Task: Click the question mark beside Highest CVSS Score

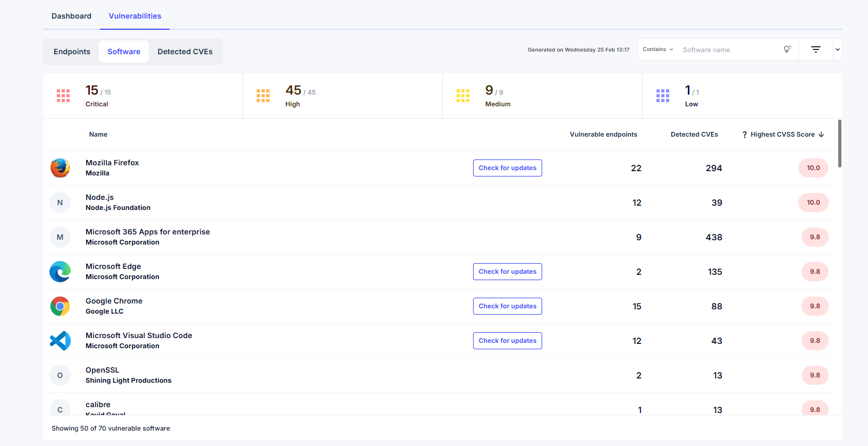Action: [x=745, y=134]
